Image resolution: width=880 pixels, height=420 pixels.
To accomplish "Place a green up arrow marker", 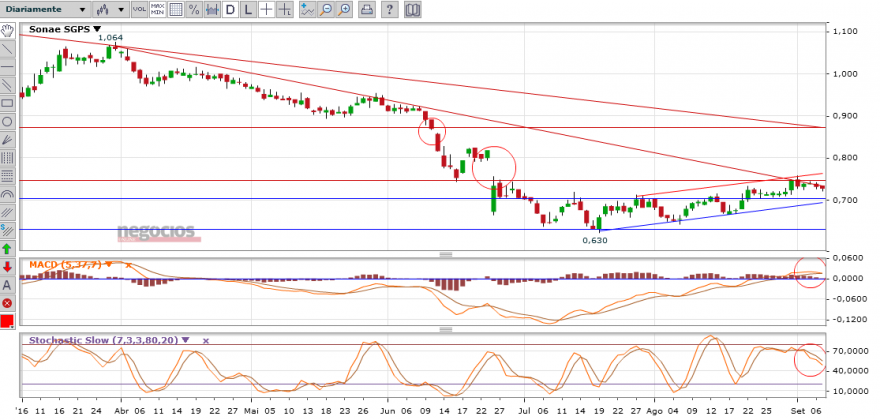I will point(7,249).
